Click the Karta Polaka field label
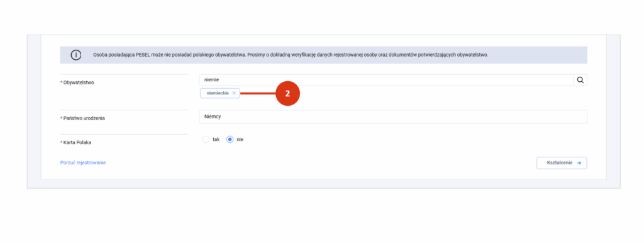Viewport: 644px width, 243px height. click(75, 143)
